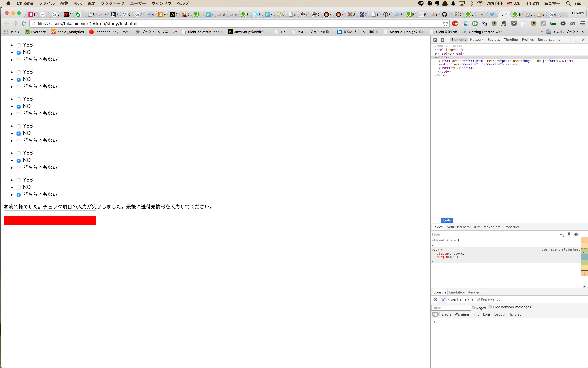Click the Fukami profile button
The image size is (588, 368).
pyautogui.click(x=578, y=13)
